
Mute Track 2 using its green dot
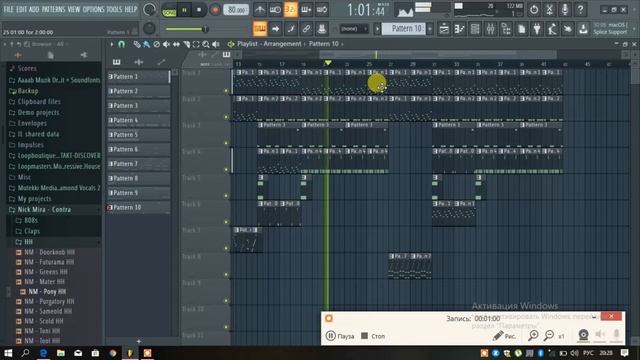pyautogui.click(x=226, y=117)
